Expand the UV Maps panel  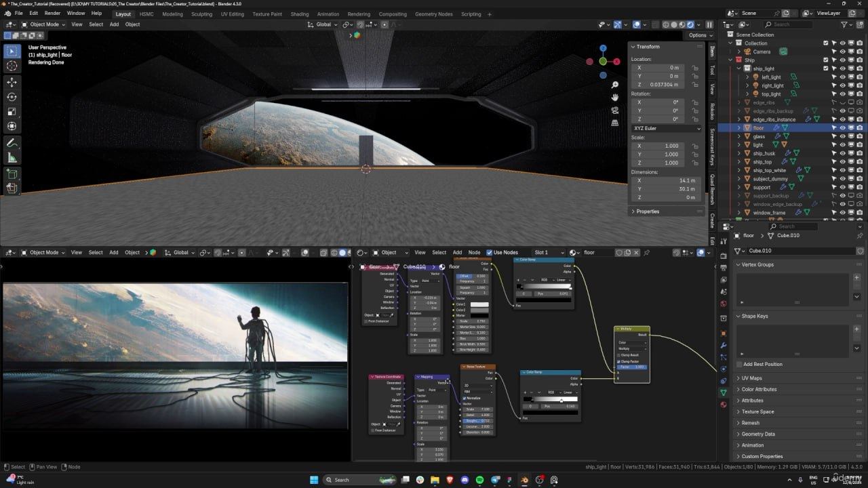click(x=751, y=378)
